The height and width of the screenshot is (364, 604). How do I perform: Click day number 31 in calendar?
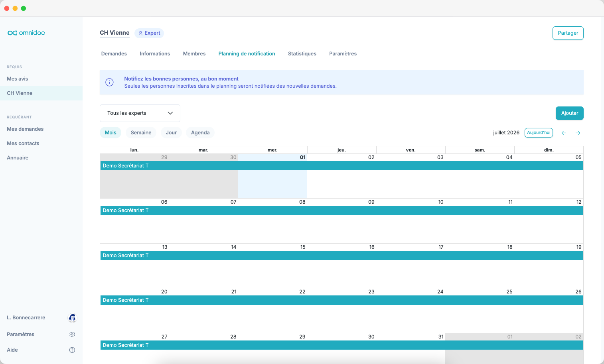point(441,337)
